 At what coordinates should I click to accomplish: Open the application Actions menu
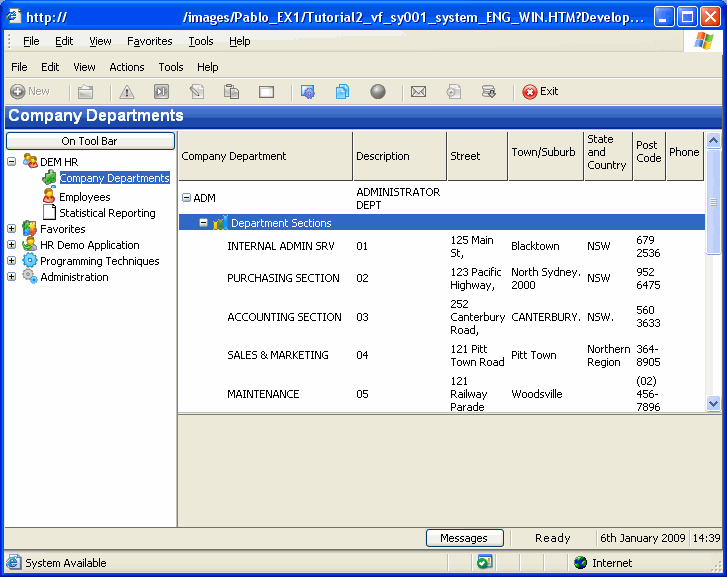127,67
